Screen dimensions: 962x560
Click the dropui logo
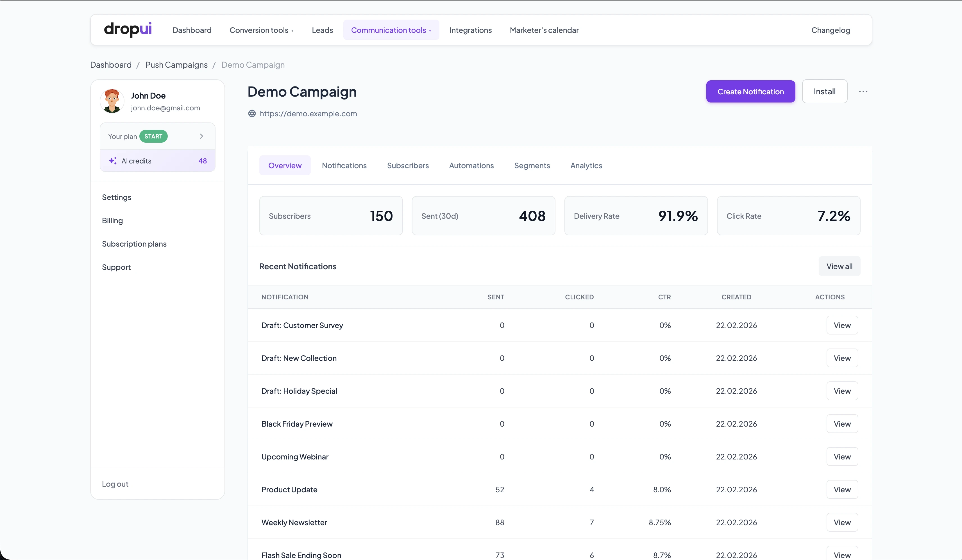click(x=128, y=29)
